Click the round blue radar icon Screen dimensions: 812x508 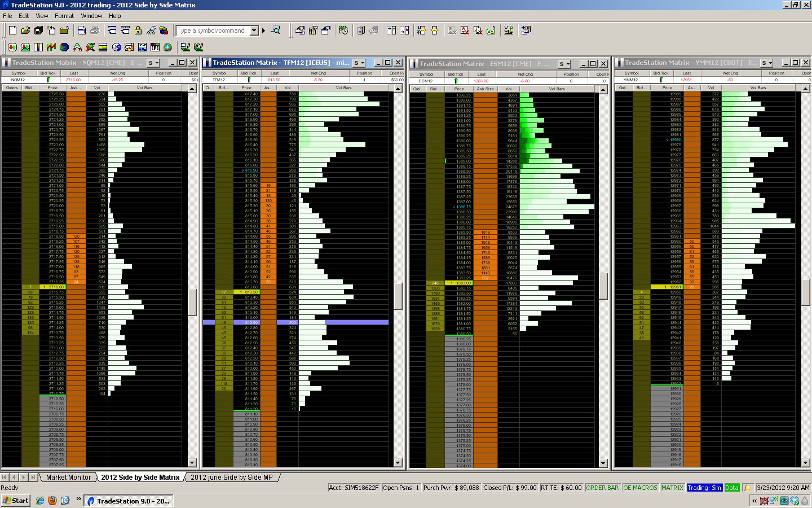[64, 47]
